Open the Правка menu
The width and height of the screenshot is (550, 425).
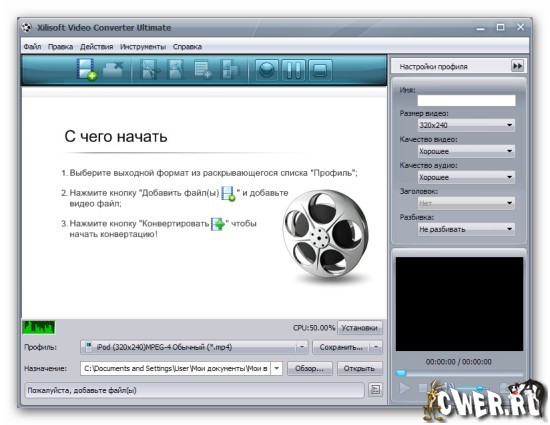coord(60,47)
